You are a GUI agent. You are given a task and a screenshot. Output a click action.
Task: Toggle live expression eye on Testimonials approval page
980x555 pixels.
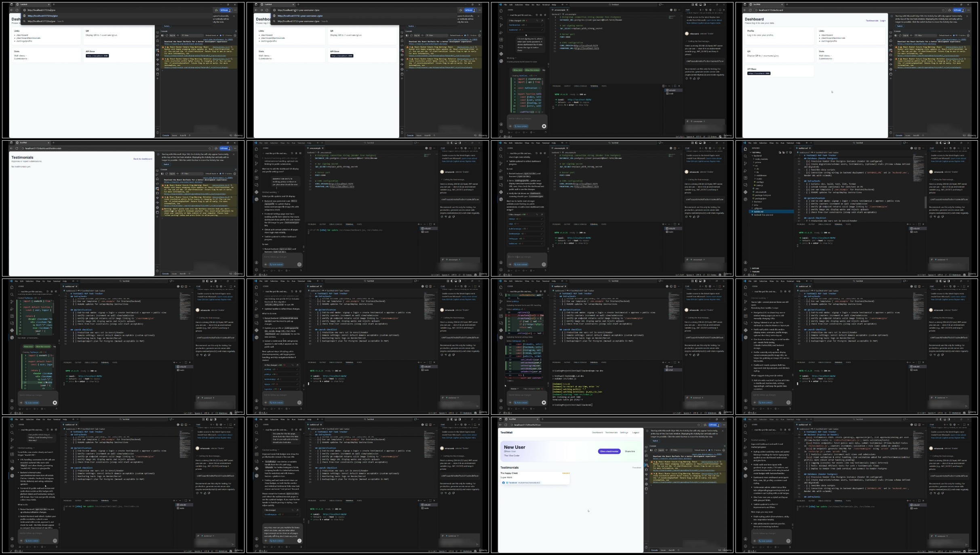click(x=178, y=174)
